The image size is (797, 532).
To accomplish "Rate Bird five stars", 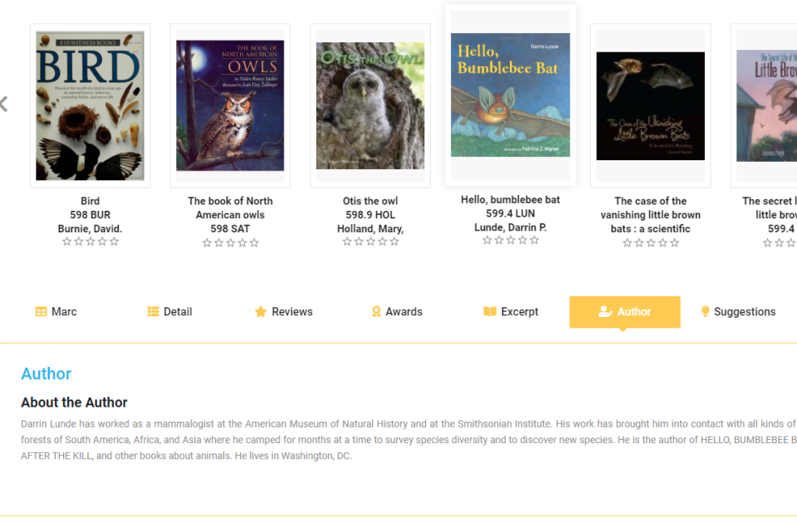I will [114, 242].
